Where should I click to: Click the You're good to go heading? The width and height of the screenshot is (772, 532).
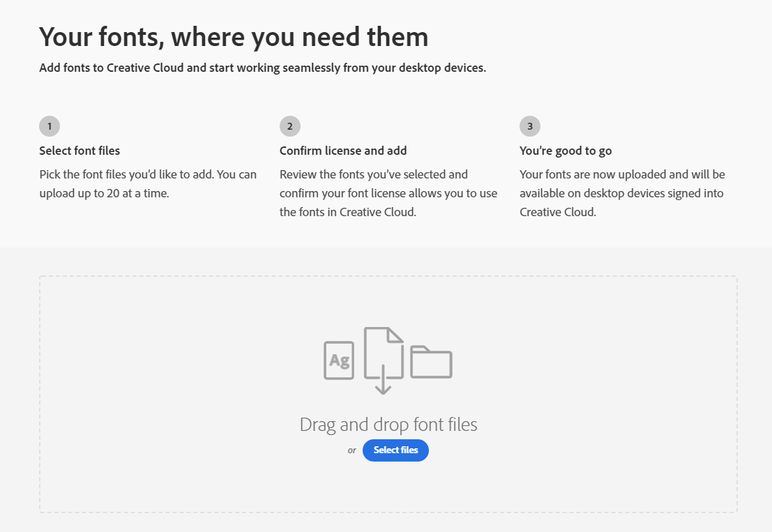565,151
